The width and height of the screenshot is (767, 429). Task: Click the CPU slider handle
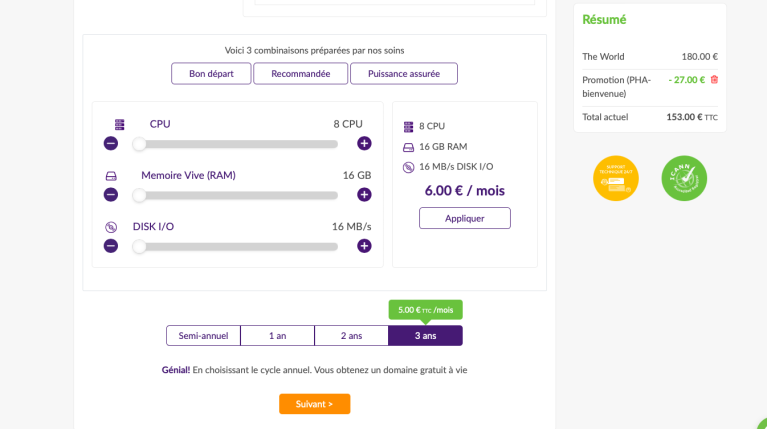pos(139,144)
